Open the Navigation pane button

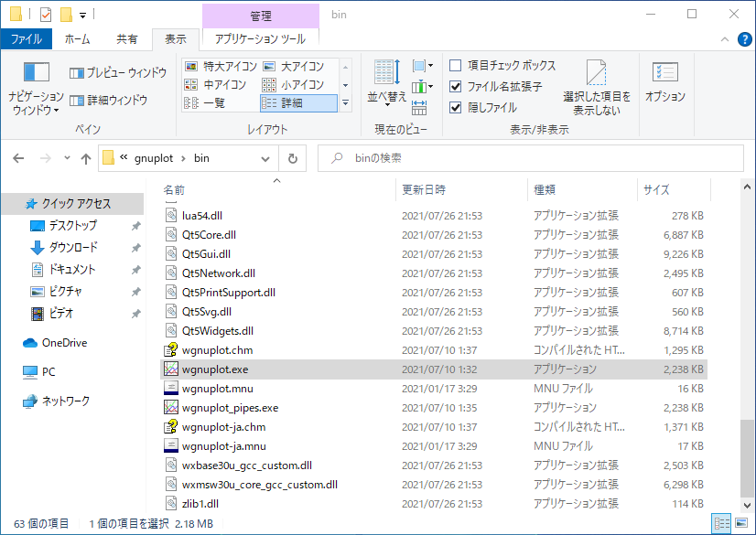(37, 88)
